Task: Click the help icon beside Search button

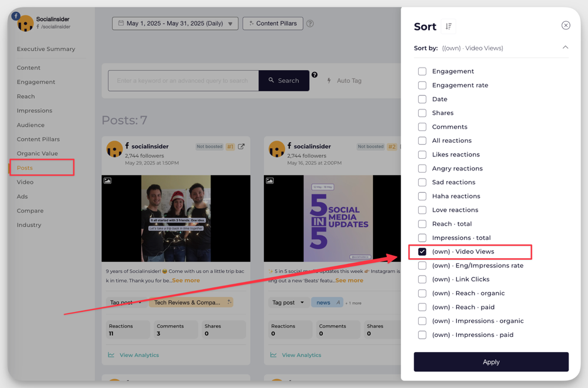Action: point(315,75)
